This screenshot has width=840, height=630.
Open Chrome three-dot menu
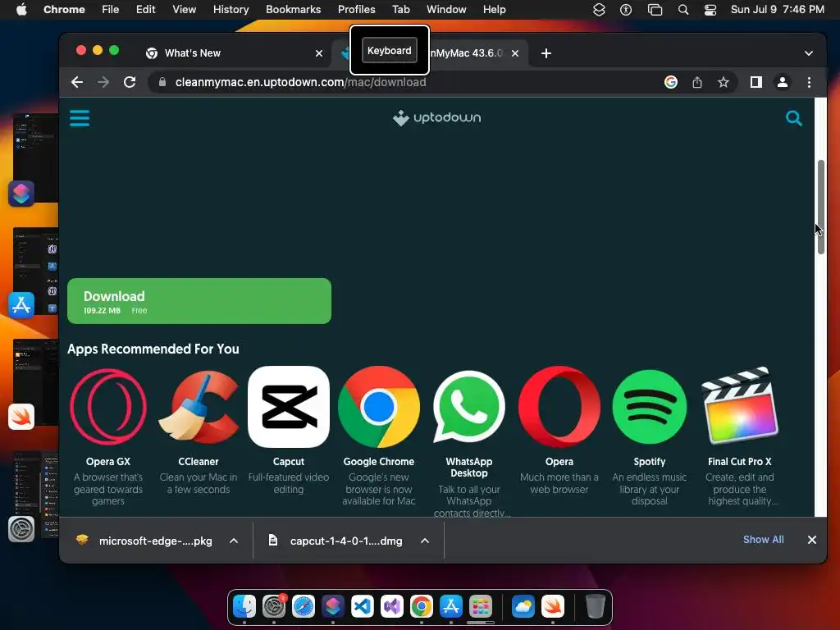[809, 82]
